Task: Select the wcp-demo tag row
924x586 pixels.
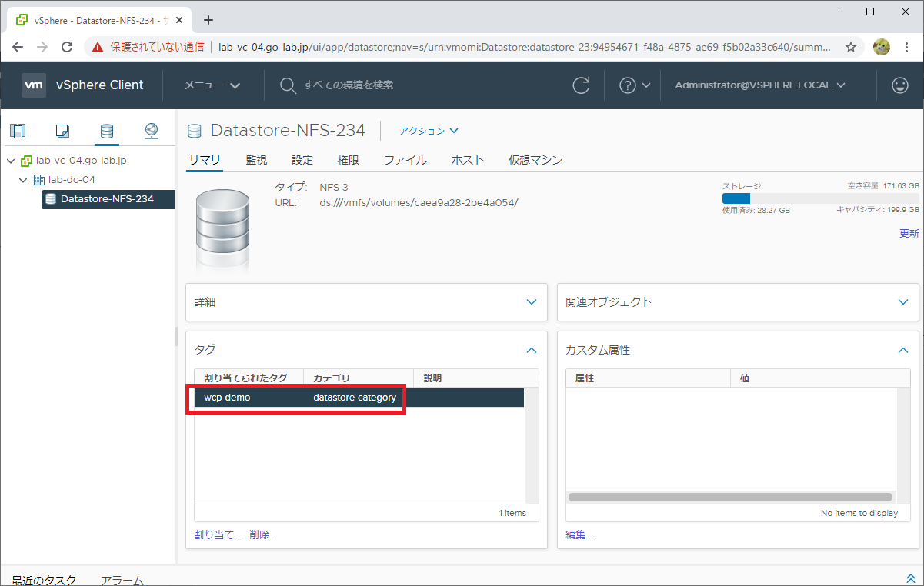Action: 359,398
